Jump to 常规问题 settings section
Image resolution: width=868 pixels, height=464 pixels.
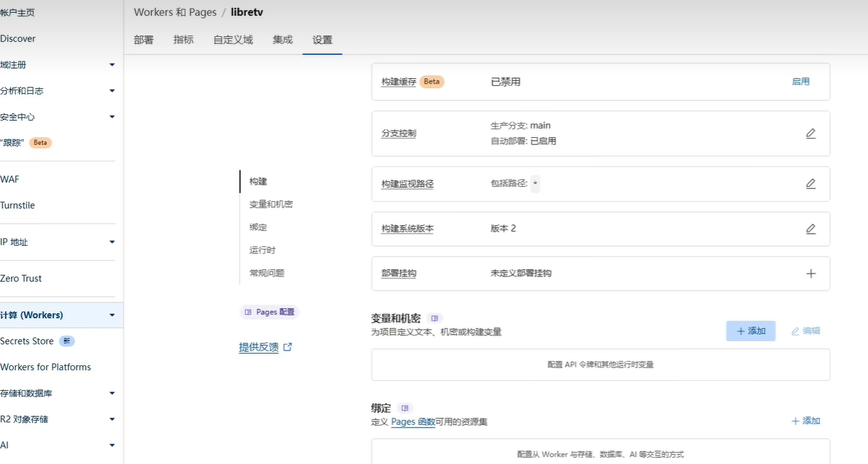267,273
